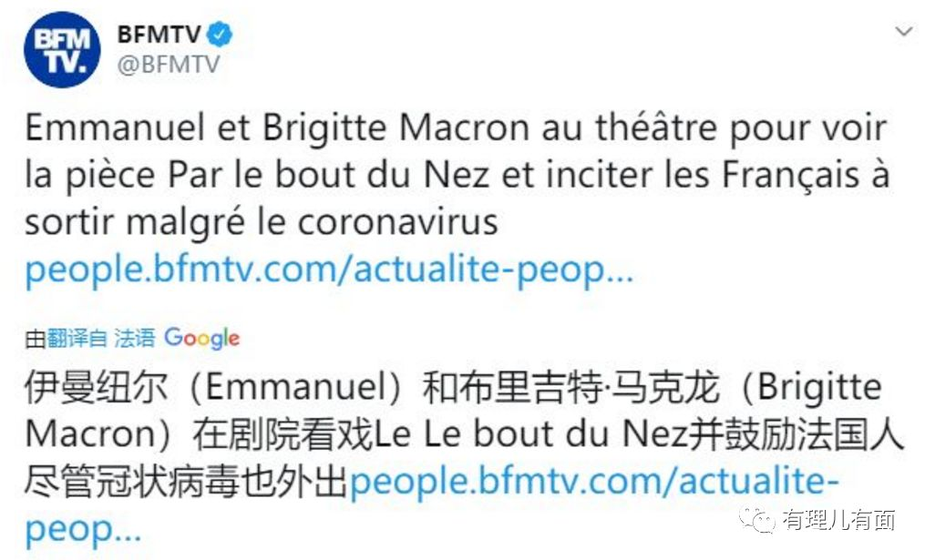Viewport: 925px width, 560px height.
Task: Open the BFMTV display name profile link
Action: click(160, 35)
